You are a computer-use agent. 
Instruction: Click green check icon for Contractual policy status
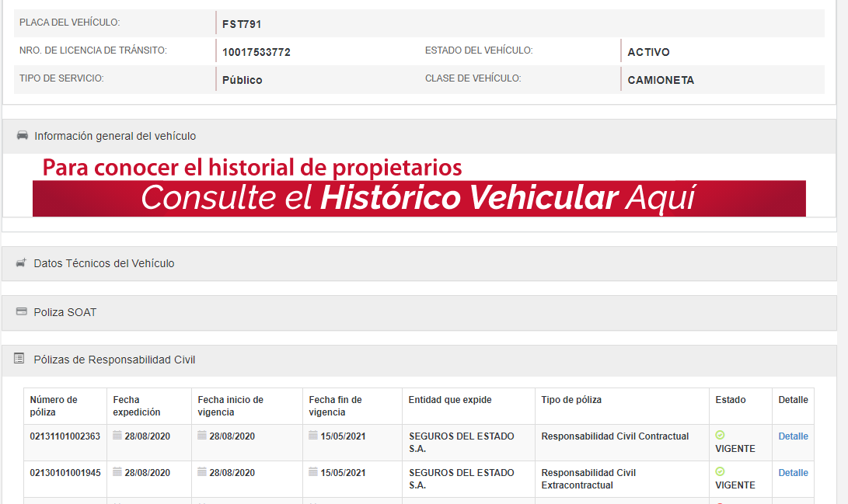(x=720, y=435)
